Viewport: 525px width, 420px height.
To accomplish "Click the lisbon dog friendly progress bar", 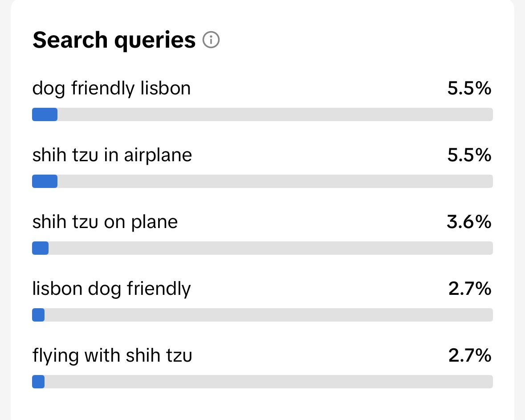I will pos(263,315).
